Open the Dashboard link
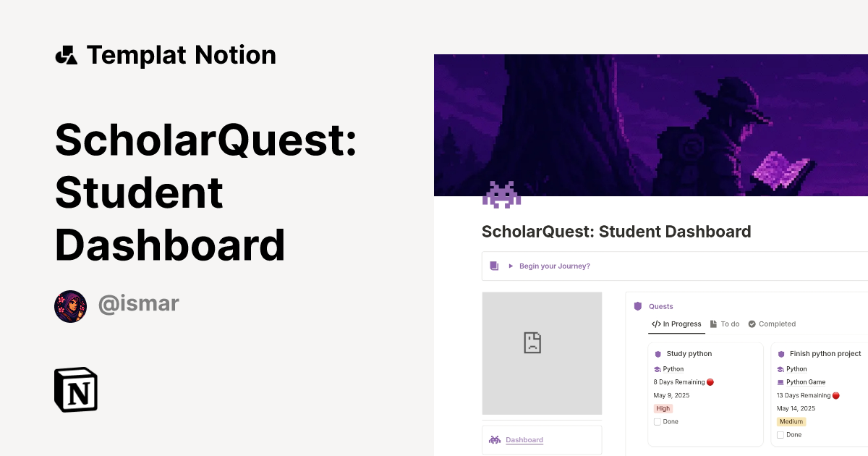868x456 pixels. click(x=524, y=440)
